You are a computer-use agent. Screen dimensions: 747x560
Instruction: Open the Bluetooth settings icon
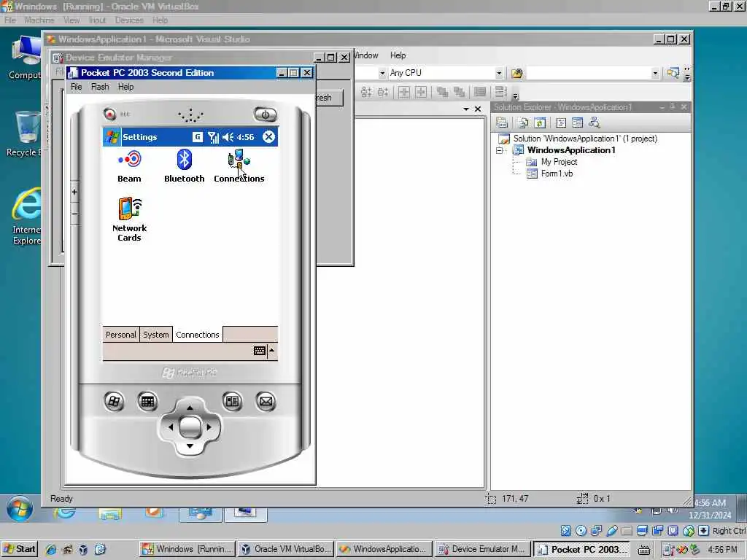[184, 166]
